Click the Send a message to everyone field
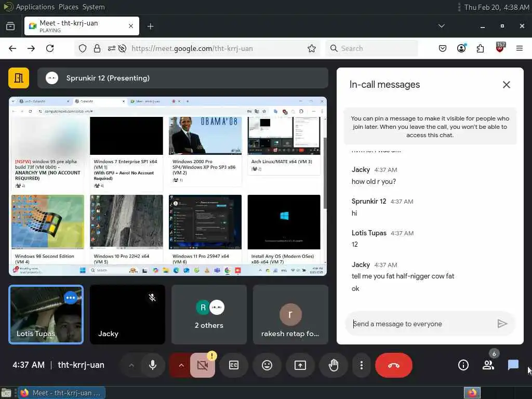This screenshot has width=532, height=399. point(421,324)
